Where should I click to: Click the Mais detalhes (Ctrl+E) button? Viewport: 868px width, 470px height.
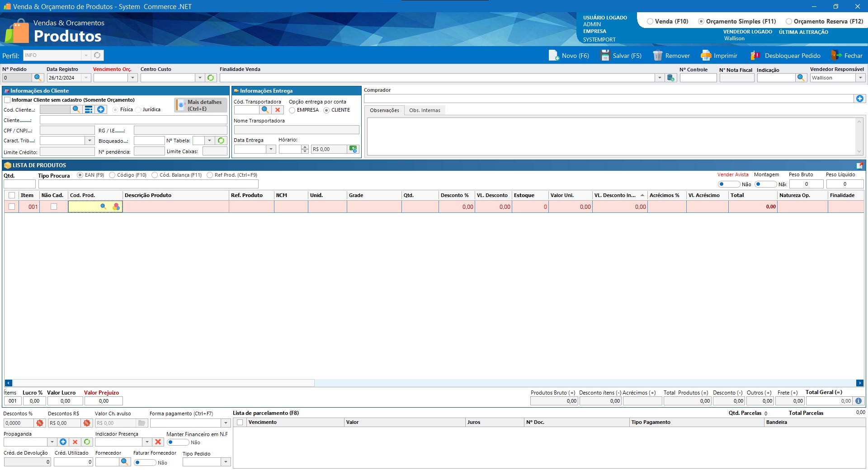(201, 105)
